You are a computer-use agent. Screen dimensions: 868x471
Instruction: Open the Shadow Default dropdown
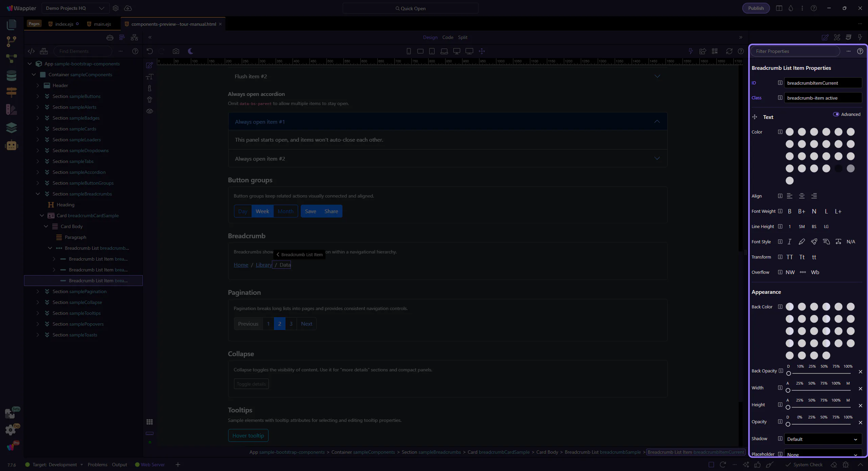click(x=823, y=439)
